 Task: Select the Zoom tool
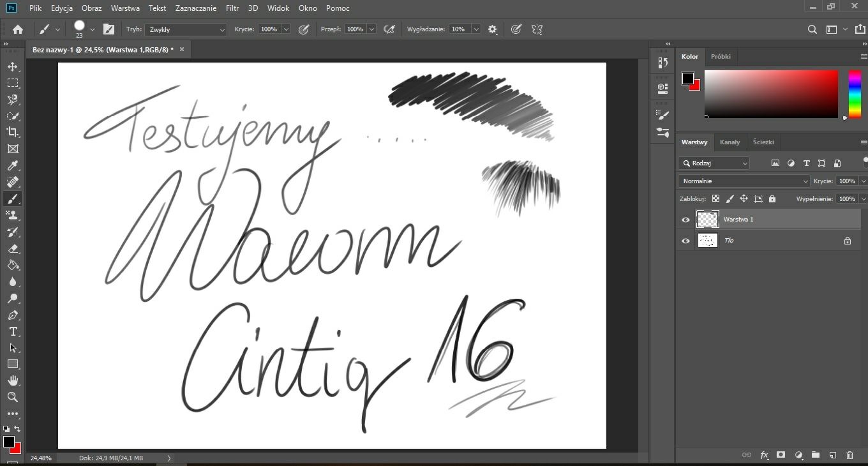pyautogui.click(x=12, y=397)
